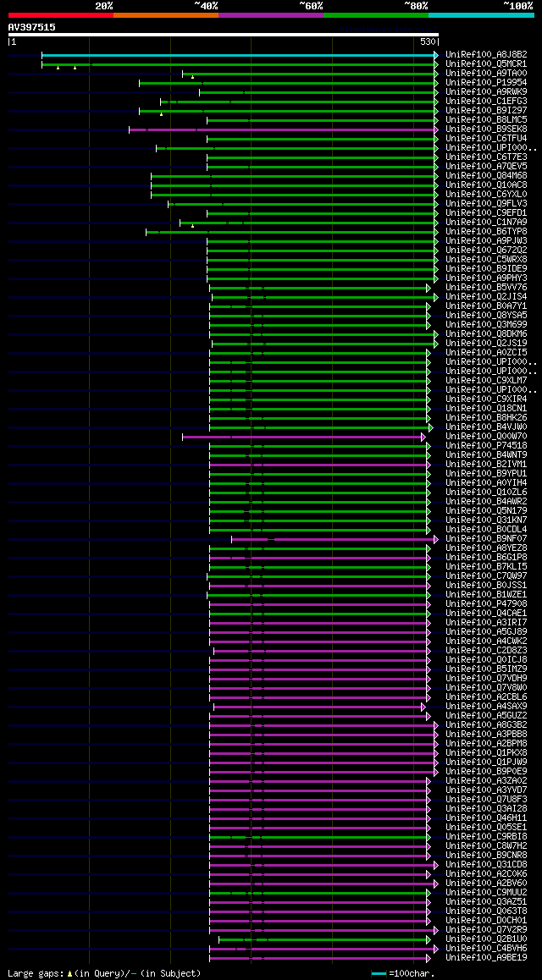Click the UniRef100_Q18CN1 label
The width and height of the screenshot is (542, 980).
pos(486,409)
